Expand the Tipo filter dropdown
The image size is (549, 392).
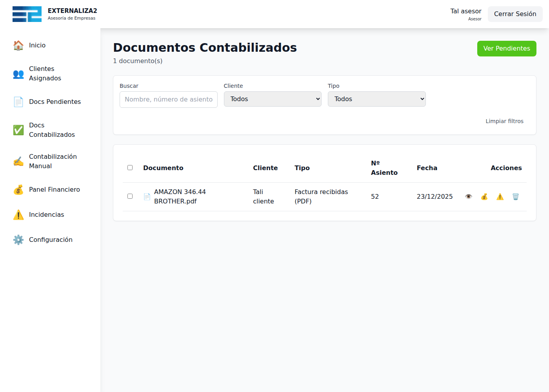376,99
